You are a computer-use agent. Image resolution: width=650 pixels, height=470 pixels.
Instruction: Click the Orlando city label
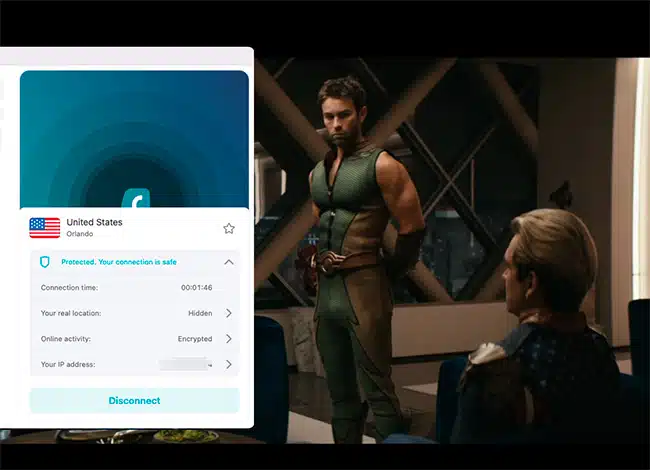80,234
